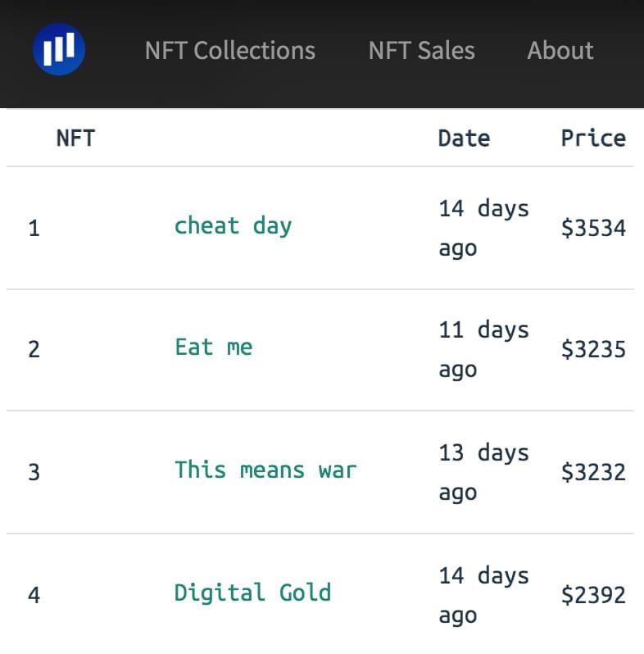Open the This means war link
Viewport: 644px width, 654px height.
(265, 470)
